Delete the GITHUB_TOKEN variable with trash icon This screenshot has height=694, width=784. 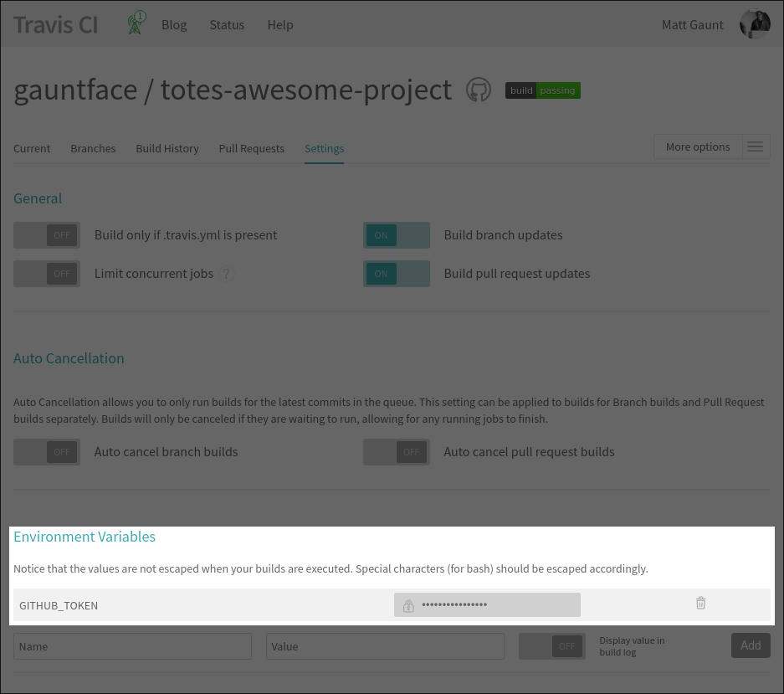pos(700,603)
